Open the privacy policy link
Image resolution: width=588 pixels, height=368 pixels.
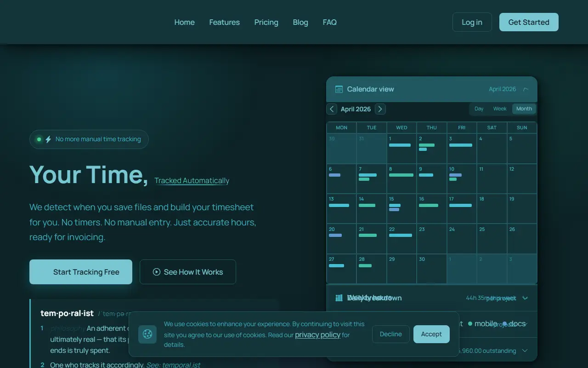(x=317, y=335)
